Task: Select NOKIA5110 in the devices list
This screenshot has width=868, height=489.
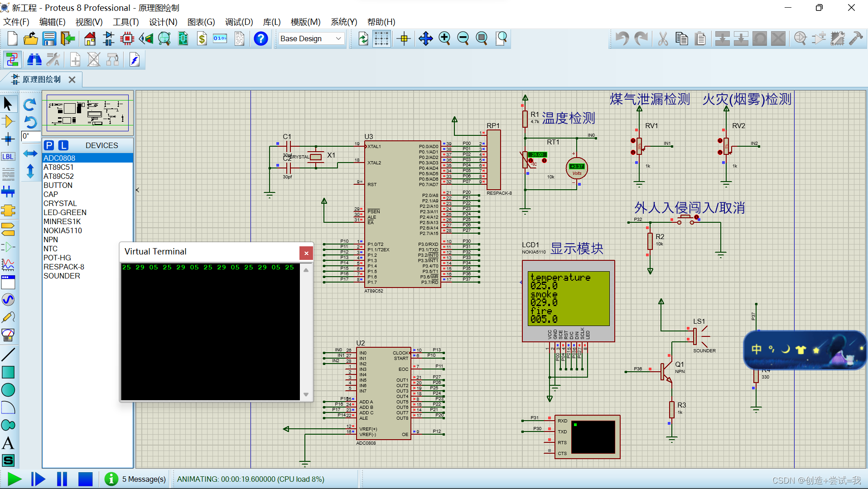Action: [x=88, y=230]
